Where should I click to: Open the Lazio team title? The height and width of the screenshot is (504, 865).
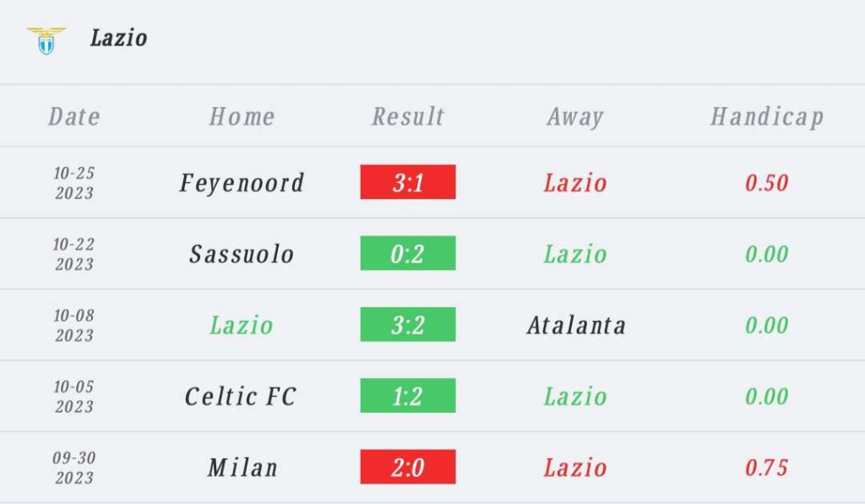pos(118,38)
